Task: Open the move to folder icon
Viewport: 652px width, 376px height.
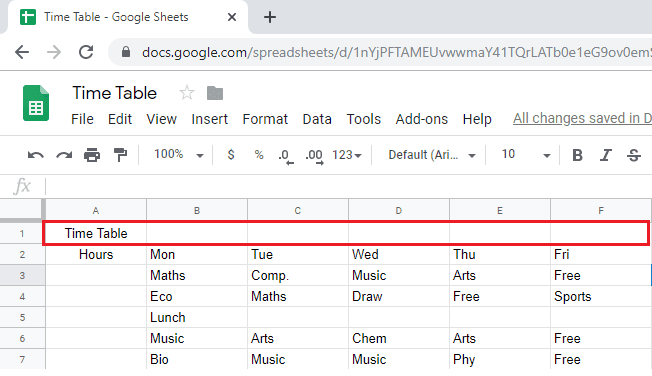Action: [x=215, y=93]
